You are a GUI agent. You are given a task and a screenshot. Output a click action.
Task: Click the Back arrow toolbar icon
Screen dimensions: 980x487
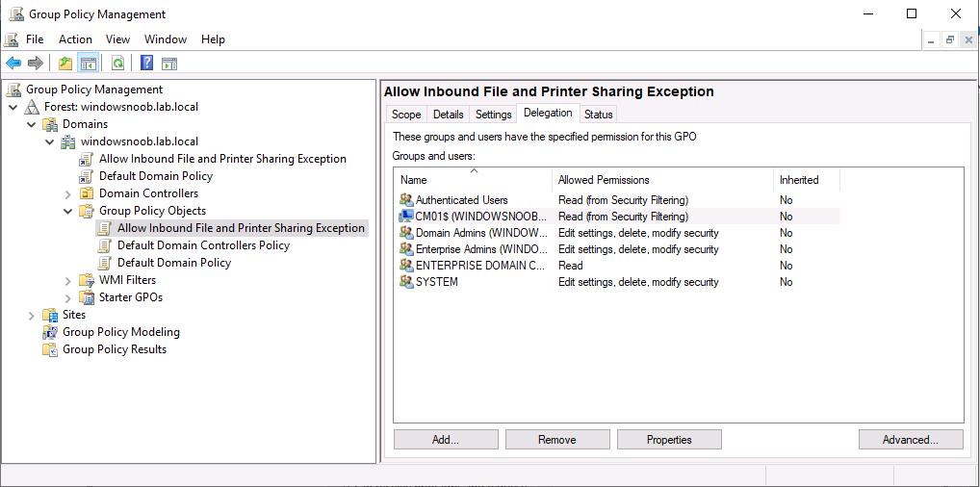coord(13,63)
